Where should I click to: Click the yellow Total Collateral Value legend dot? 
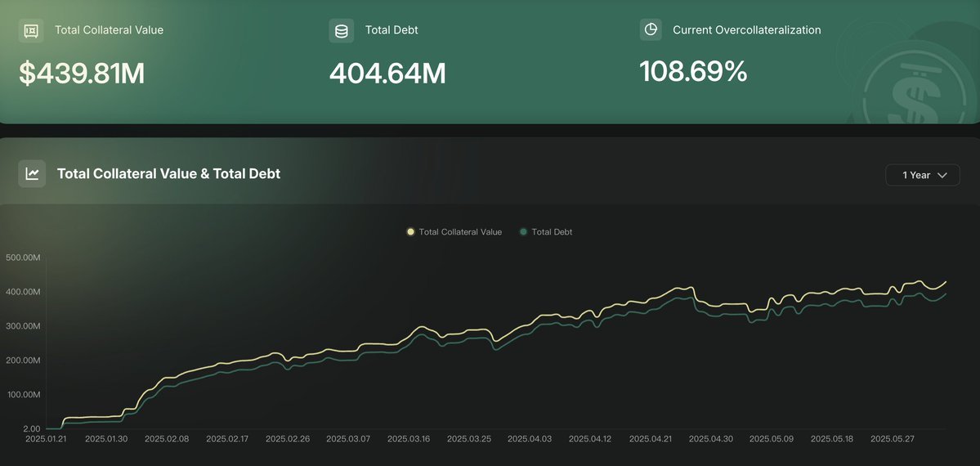pyautogui.click(x=410, y=232)
